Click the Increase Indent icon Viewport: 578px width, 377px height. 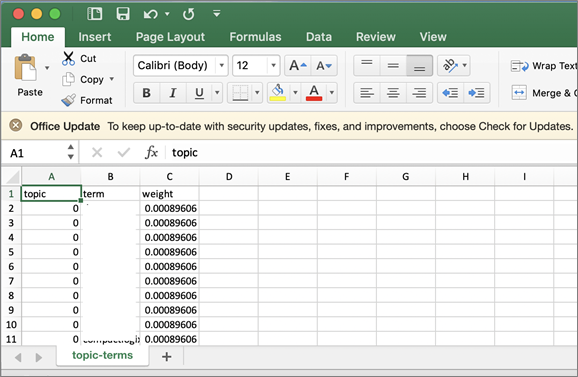476,92
